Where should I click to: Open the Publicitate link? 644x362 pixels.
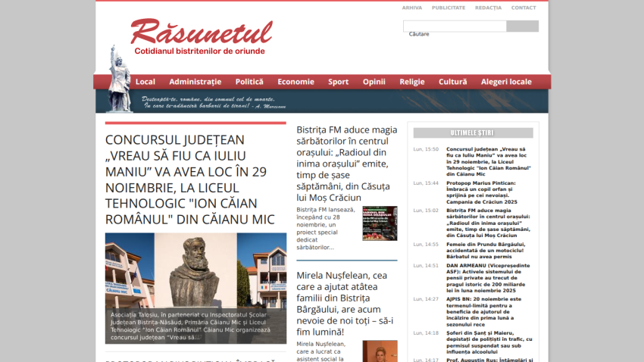[448, 8]
